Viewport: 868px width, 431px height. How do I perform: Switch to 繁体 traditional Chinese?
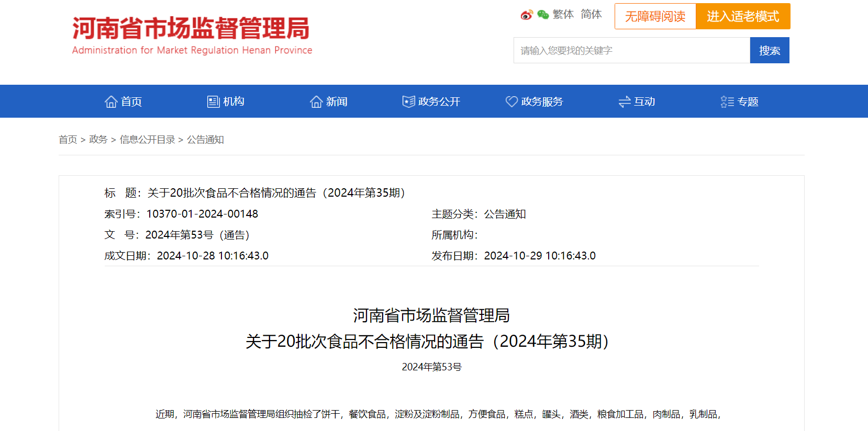point(563,15)
